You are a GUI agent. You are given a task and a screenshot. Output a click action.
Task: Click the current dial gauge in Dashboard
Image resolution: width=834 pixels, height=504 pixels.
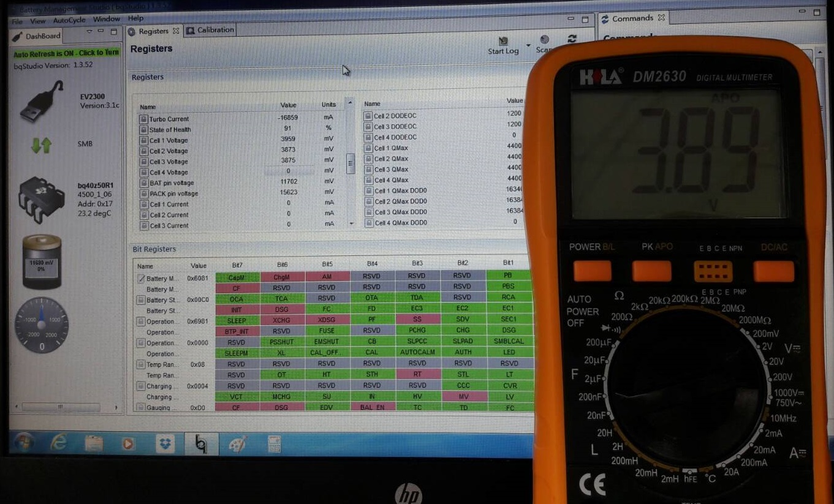coord(42,325)
